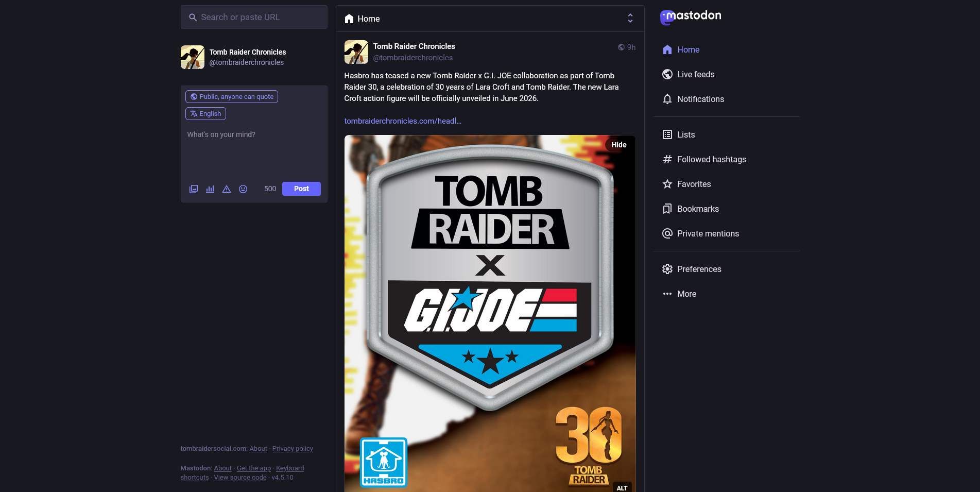Click the post author avatar in feed
The width and height of the screenshot is (980, 492).
[x=356, y=52]
